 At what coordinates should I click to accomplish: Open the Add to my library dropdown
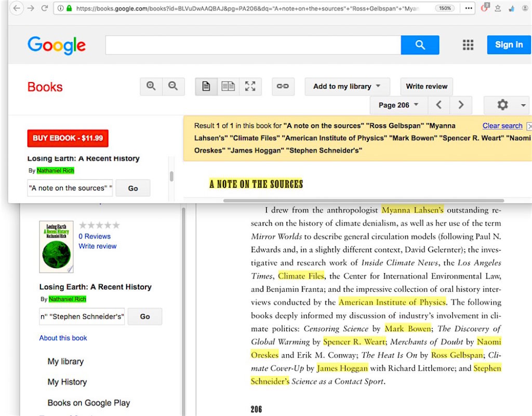[347, 87]
